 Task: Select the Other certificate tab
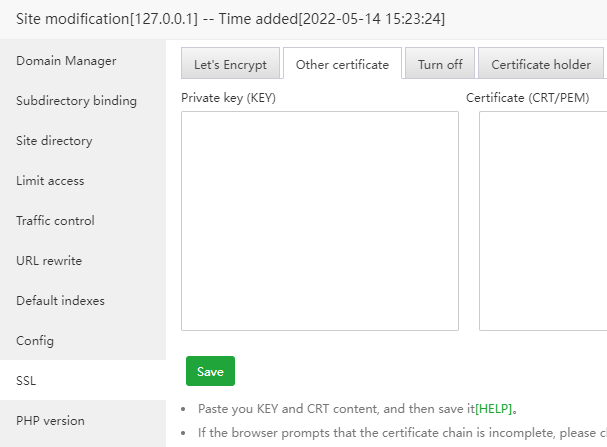342,65
